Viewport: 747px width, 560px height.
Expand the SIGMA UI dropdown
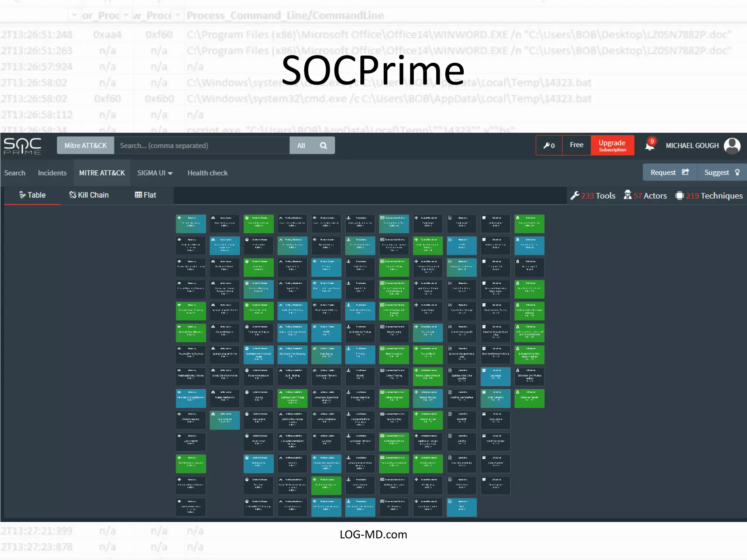coord(155,173)
